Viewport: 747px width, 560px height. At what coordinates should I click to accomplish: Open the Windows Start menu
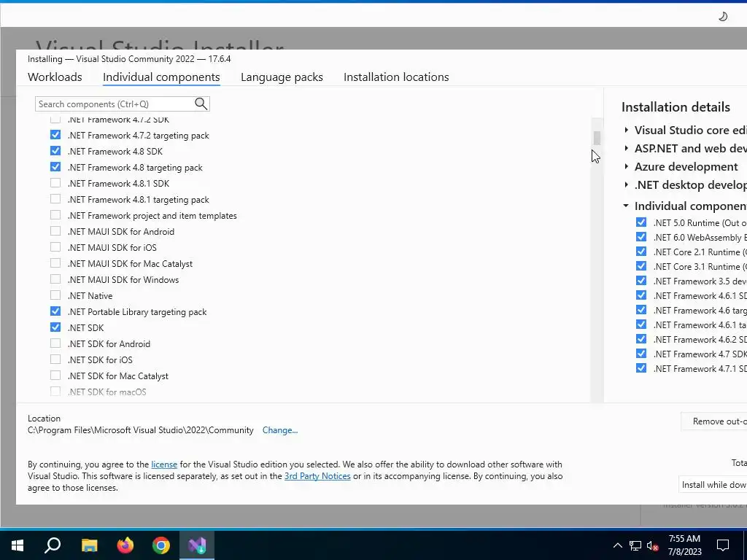click(x=18, y=545)
